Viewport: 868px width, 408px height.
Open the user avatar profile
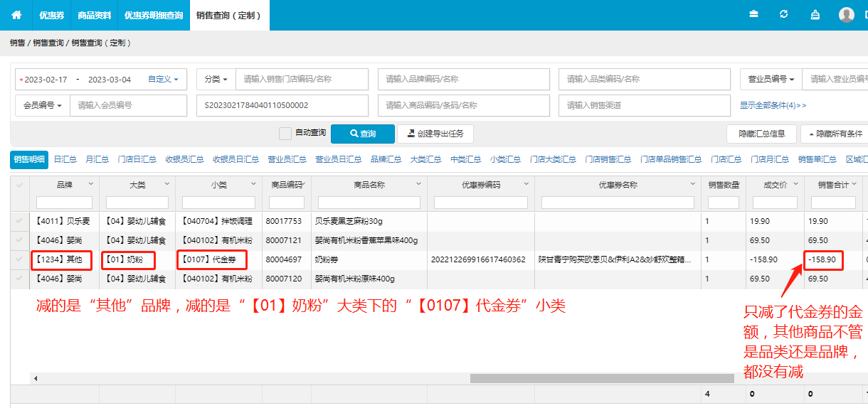[x=846, y=15]
